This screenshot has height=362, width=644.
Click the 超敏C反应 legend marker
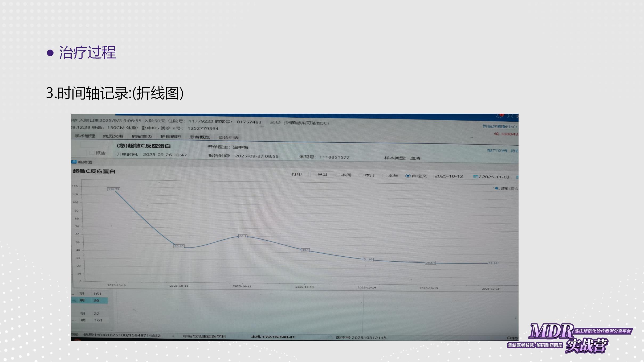coord(496,188)
